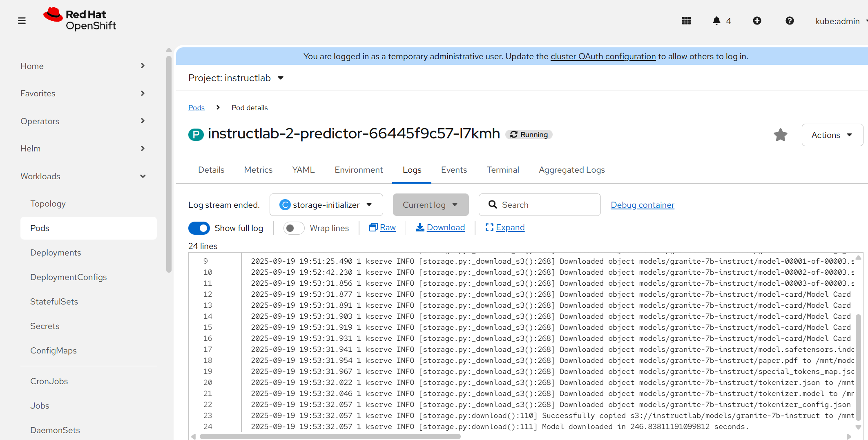
Task: Favorite this pod with the star icon
Action: (x=780, y=135)
